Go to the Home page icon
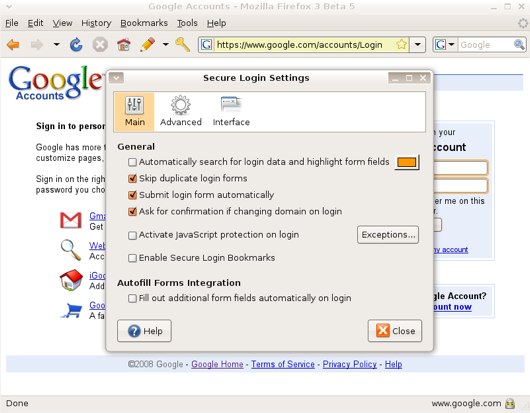The image size is (530, 413). click(x=123, y=45)
